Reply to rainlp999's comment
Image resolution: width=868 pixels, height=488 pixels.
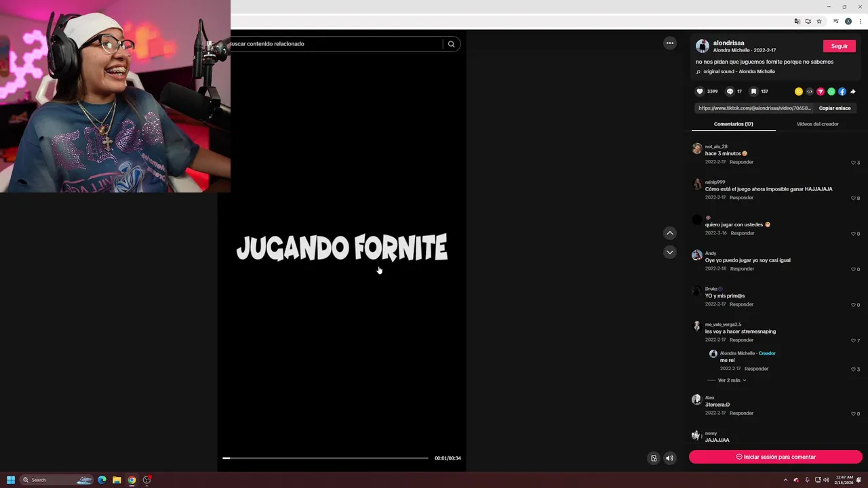point(741,197)
